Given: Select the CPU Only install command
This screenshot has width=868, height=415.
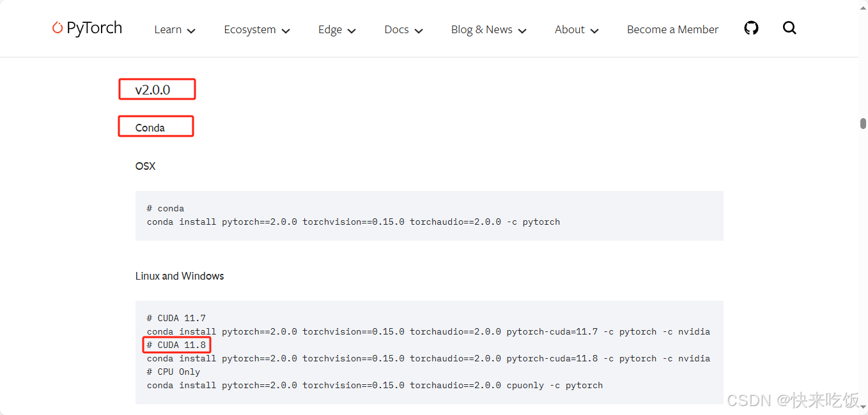Looking at the screenshot, I should (375, 385).
